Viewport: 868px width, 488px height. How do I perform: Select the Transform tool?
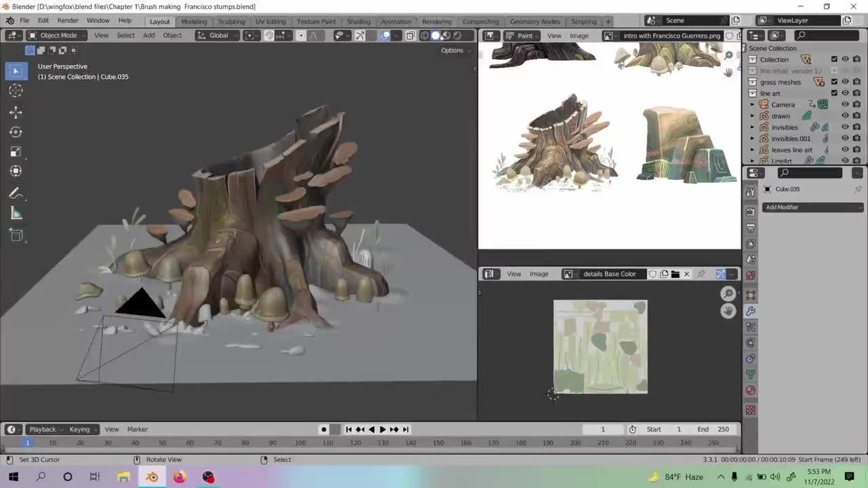(16, 171)
